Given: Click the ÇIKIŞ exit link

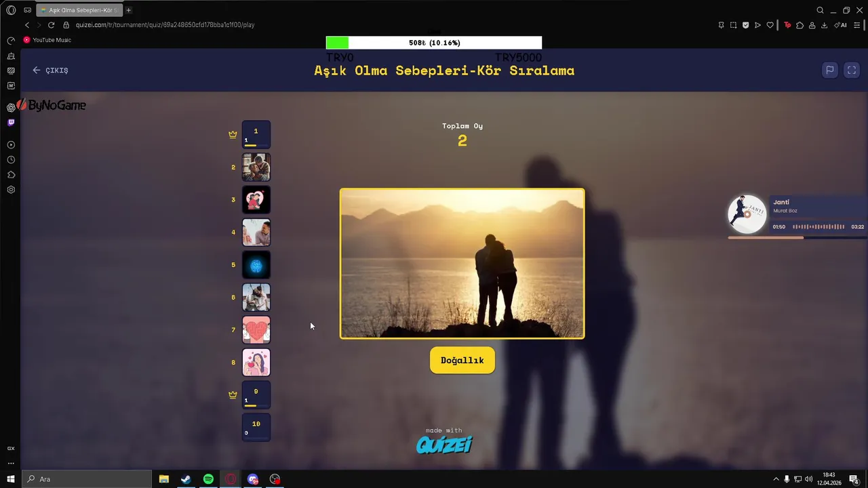Looking at the screenshot, I should pyautogui.click(x=50, y=70).
